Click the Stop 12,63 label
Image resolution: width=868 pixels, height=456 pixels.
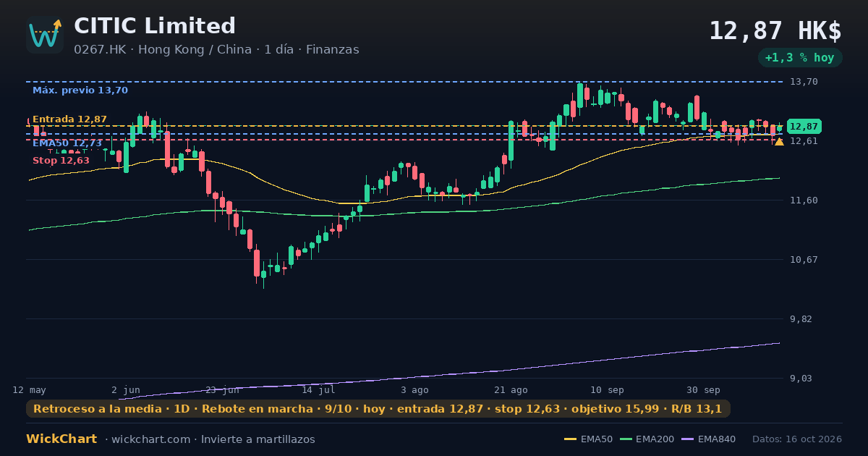click(x=61, y=160)
